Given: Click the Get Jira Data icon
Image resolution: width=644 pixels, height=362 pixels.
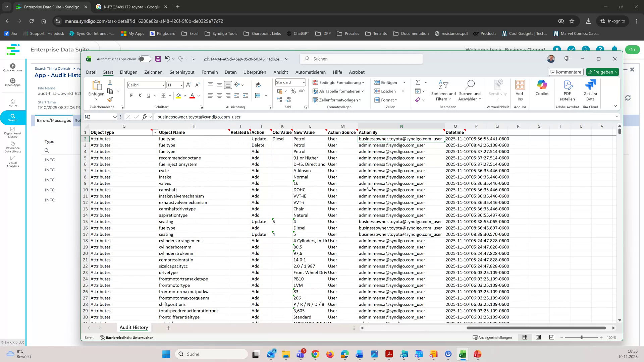Looking at the screenshot, I should (590, 89).
